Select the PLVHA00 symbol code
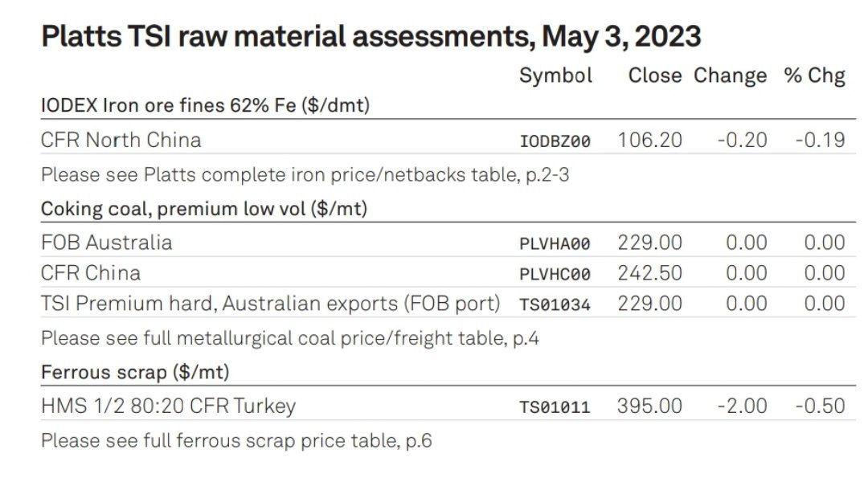The width and height of the screenshot is (868, 486). (x=555, y=243)
